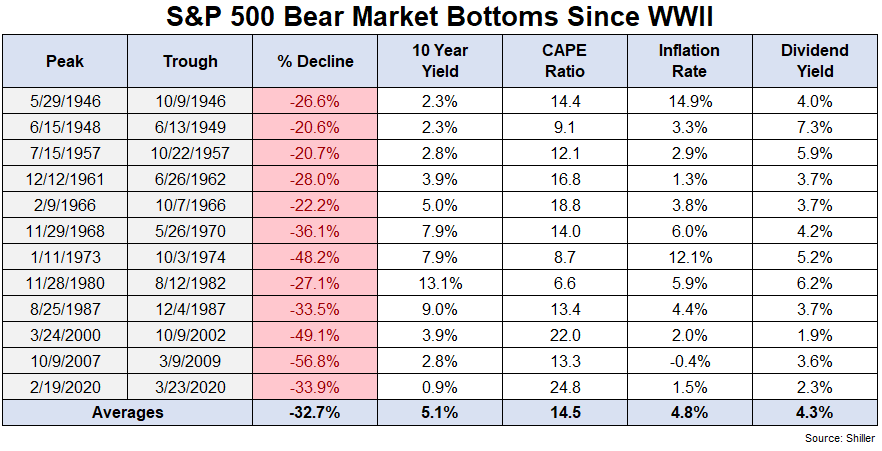Select the Trough column header
The width and height of the screenshot is (882, 451).
point(190,61)
